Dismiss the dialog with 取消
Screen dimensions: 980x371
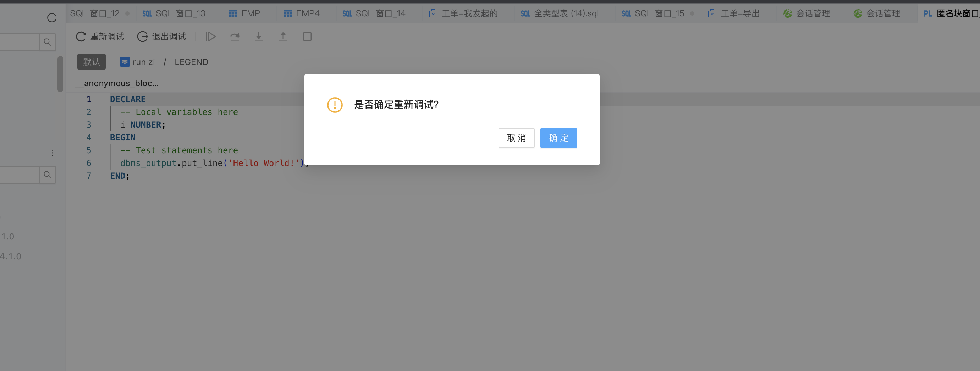(516, 138)
